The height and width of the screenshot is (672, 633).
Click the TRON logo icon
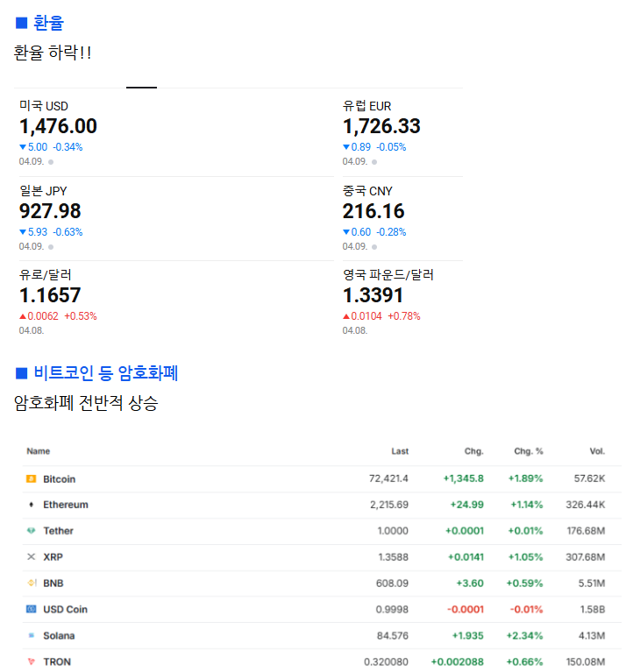point(31,661)
